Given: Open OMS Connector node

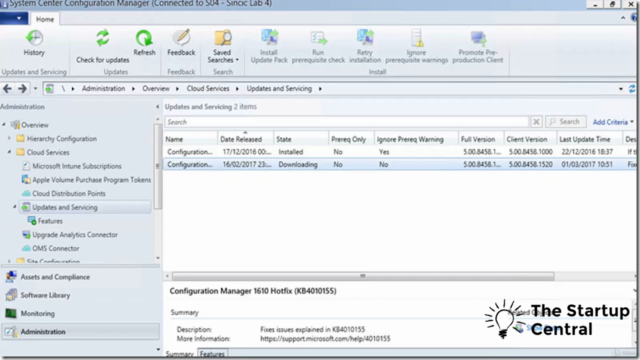Looking at the screenshot, I should (x=50, y=248).
